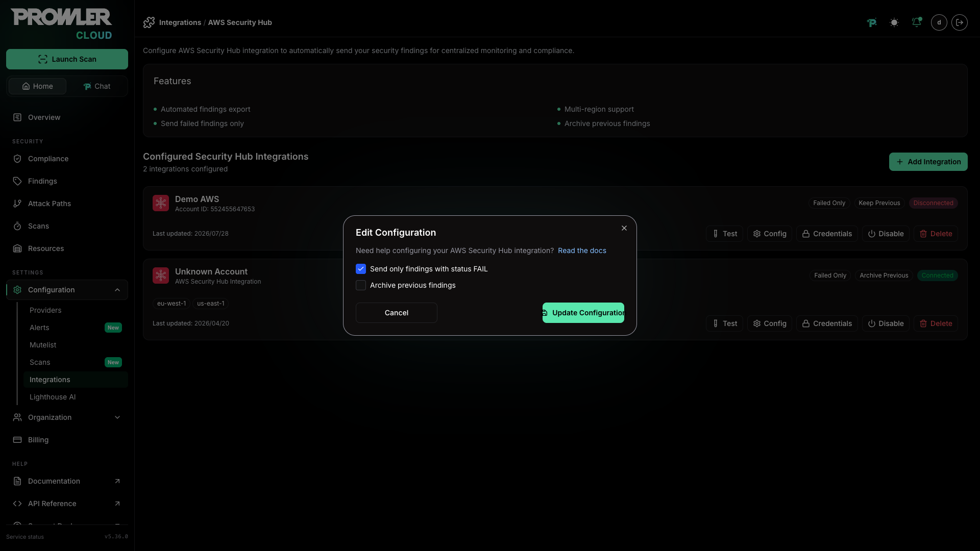Click Update Configuration button
Image resolution: width=980 pixels, height=551 pixels.
[583, 313]
